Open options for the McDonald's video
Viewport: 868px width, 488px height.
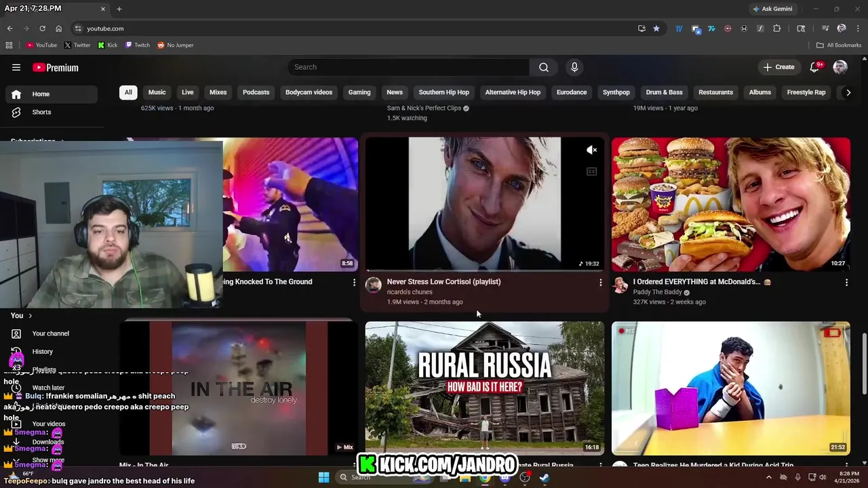coord(846,282)
